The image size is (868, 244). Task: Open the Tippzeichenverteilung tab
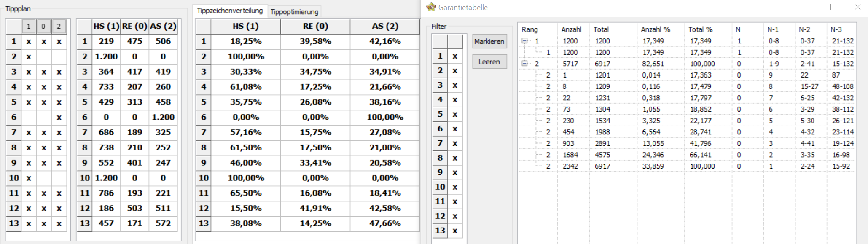230,11
